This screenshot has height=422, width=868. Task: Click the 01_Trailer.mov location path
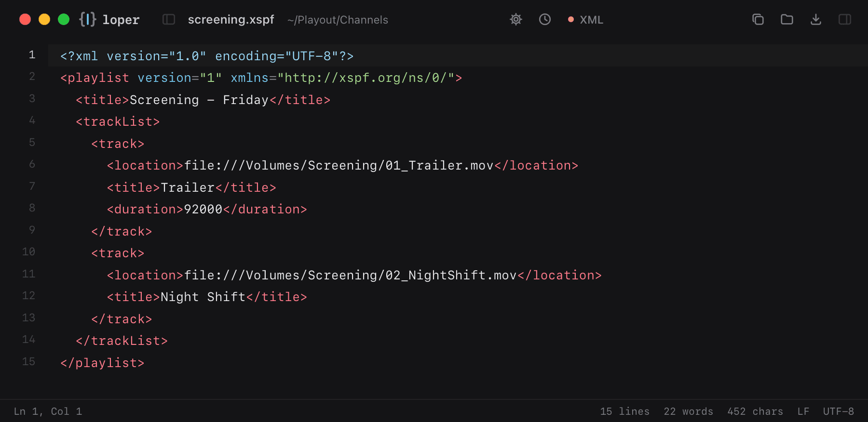click(339, 165)
